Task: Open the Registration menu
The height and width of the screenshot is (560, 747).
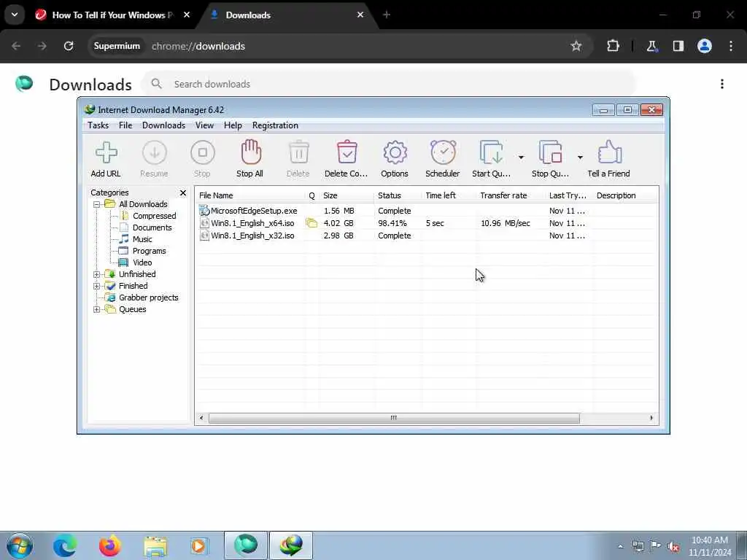Action: tap(275, 125)
